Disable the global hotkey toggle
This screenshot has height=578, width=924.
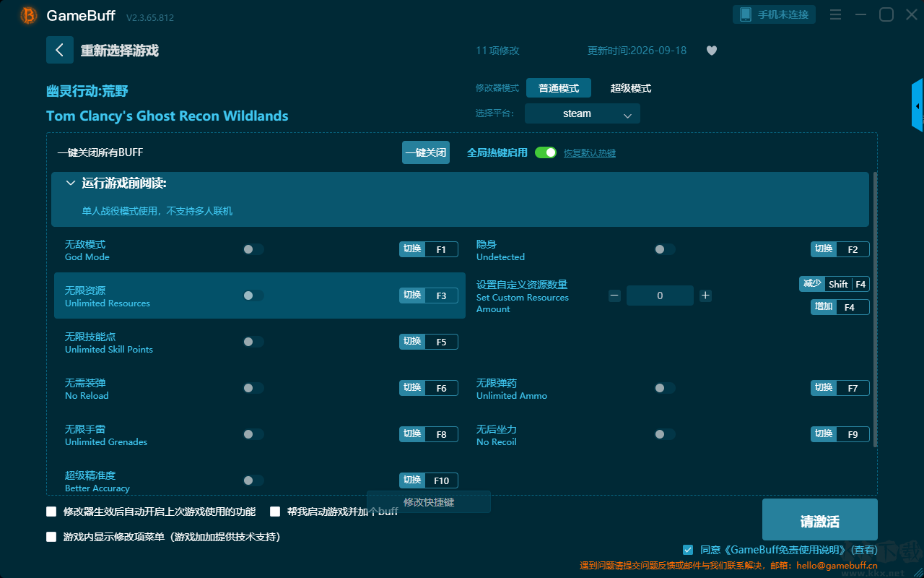click(x=546, y=152)
